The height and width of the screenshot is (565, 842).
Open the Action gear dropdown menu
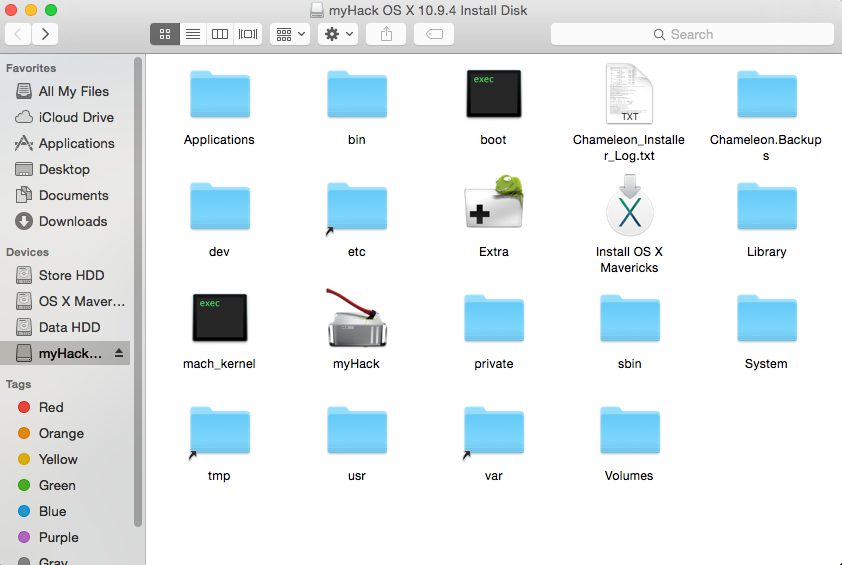click(337, 34)
